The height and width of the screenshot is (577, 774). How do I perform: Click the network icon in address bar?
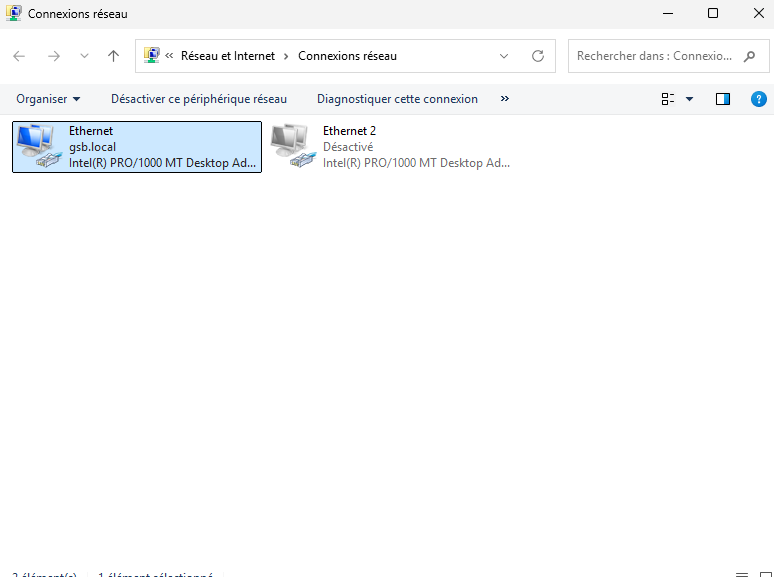coord(152,55)
